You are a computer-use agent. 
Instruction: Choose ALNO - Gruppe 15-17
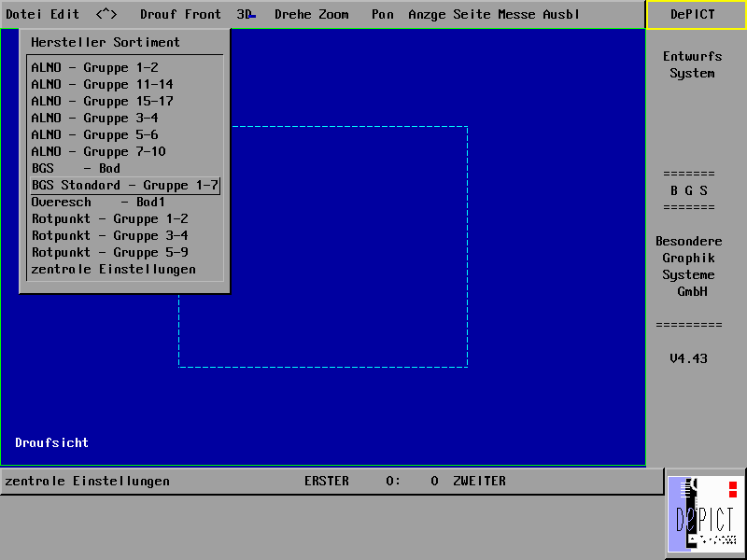point(125,101)
